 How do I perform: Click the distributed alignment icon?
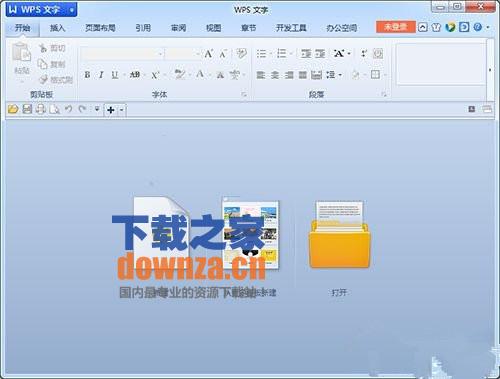click(316, 75)
